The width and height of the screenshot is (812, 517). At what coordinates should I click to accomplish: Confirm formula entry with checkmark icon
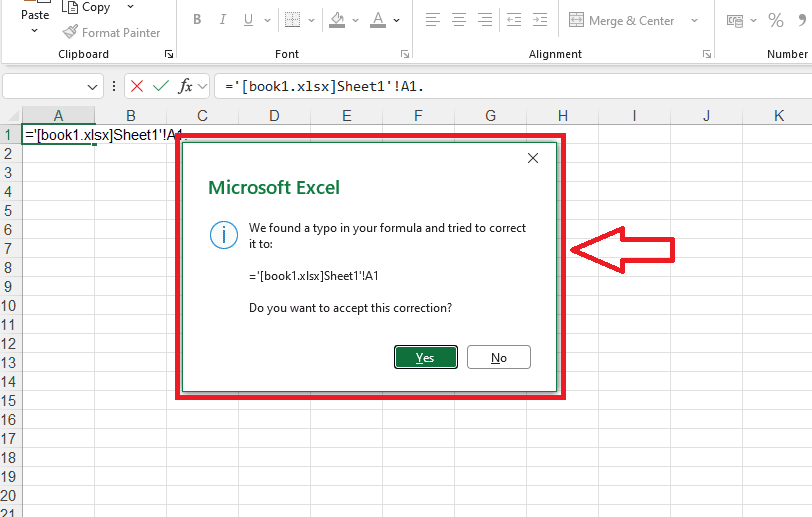[x=161, y=86]
